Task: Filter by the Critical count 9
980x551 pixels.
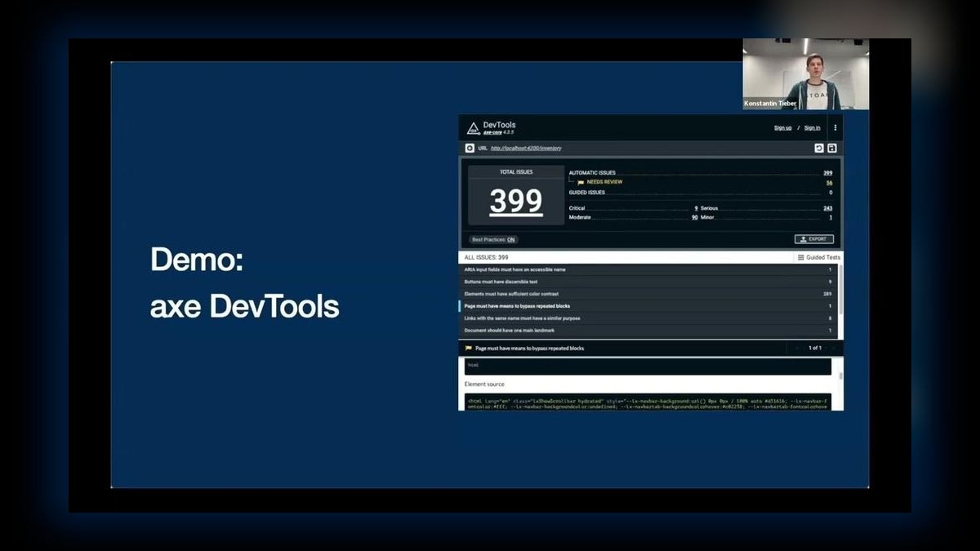Action: [x=696, y=208]
